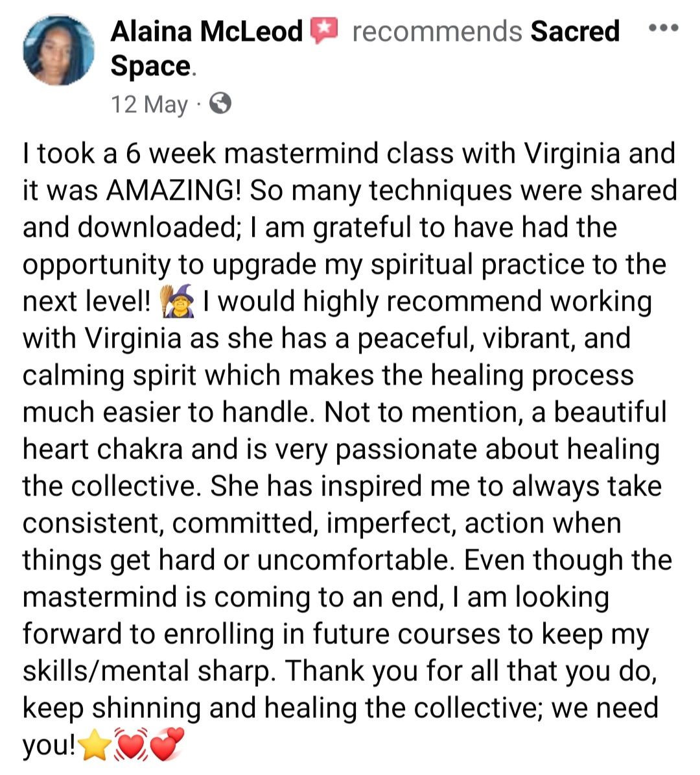Click the word 'recommends' in the header

437,31
